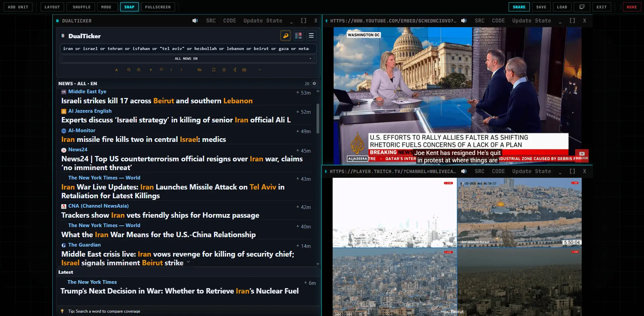Open the ALL NEWS EN dropdown

click(188, 59)
